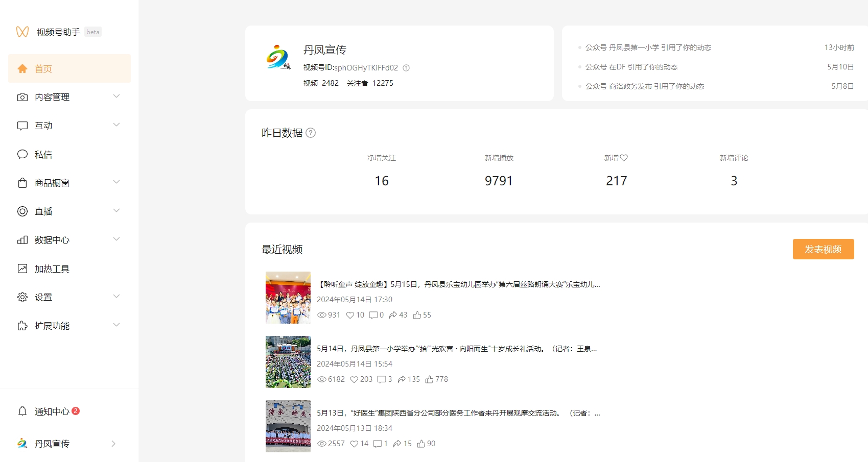868x462 pixels.
Task: Open thumbnail of the 丹凤县第一小学 video
Action: (288, 362)
